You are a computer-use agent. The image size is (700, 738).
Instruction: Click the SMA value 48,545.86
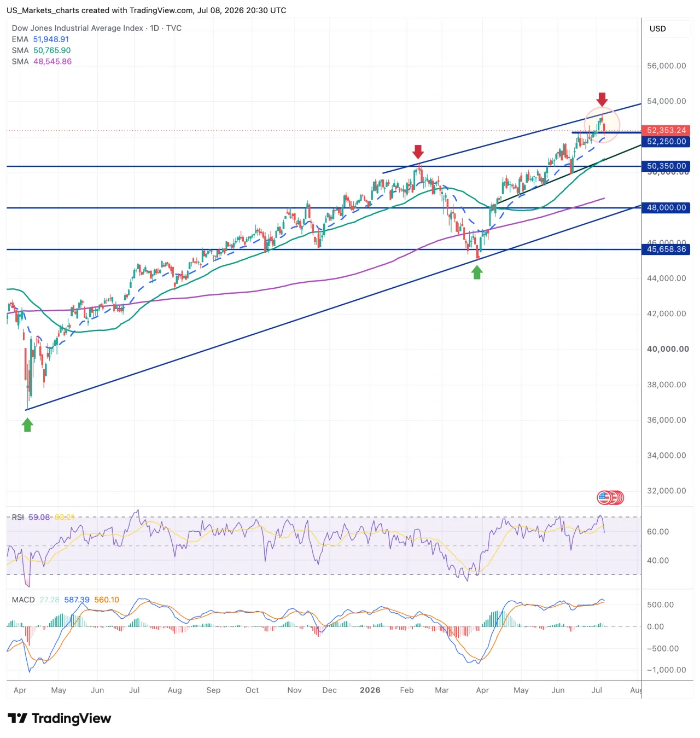[52, 61]
